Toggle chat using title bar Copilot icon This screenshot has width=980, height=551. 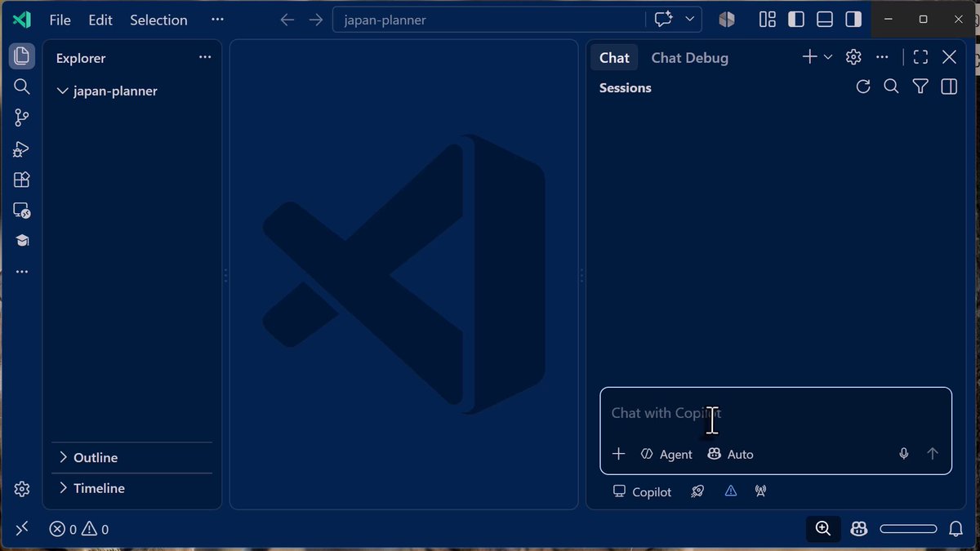[663, 20]
